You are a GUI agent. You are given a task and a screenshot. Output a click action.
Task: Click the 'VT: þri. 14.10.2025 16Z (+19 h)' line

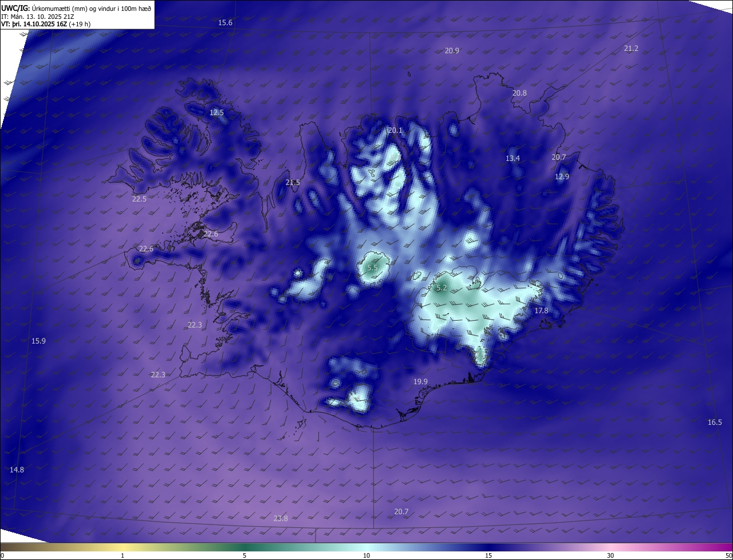click(x=46, y=24)
